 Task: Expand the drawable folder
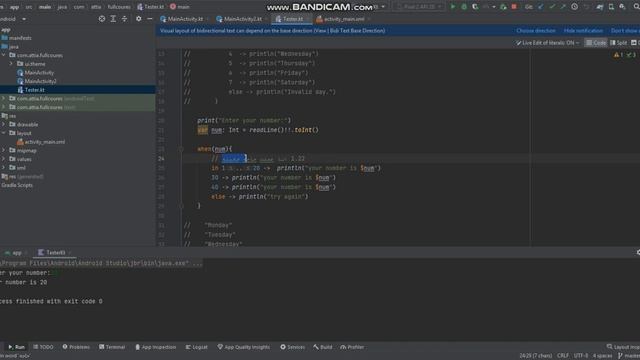(4, 124)
